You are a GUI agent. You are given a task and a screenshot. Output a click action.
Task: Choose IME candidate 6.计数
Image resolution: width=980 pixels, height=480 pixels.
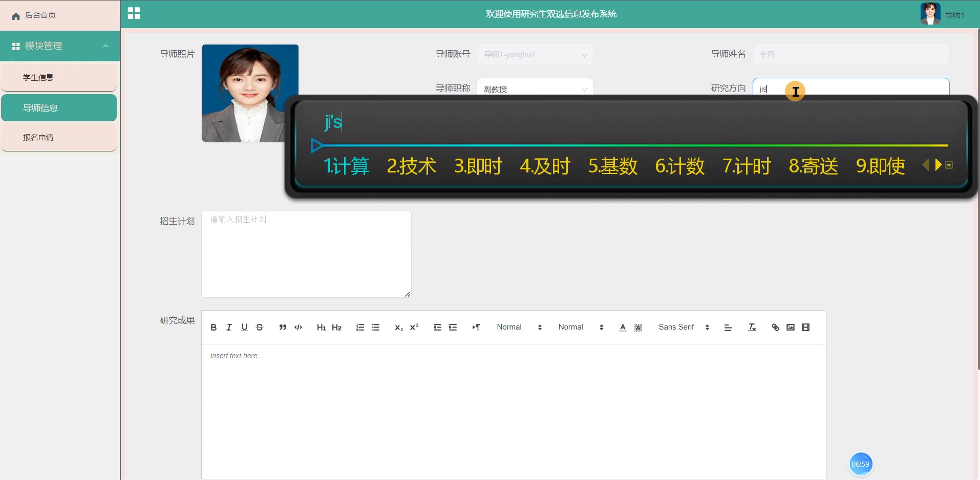[x=680, y=166]
